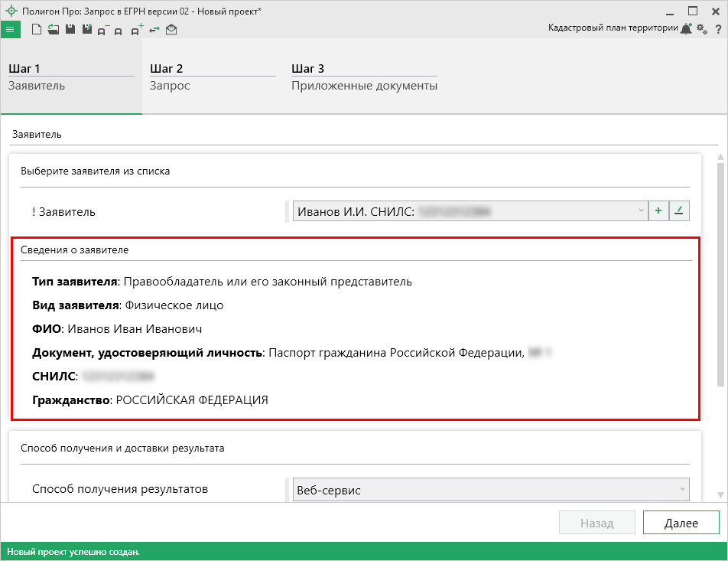
Task: Open settings gears icon
Action: [702, 28]
